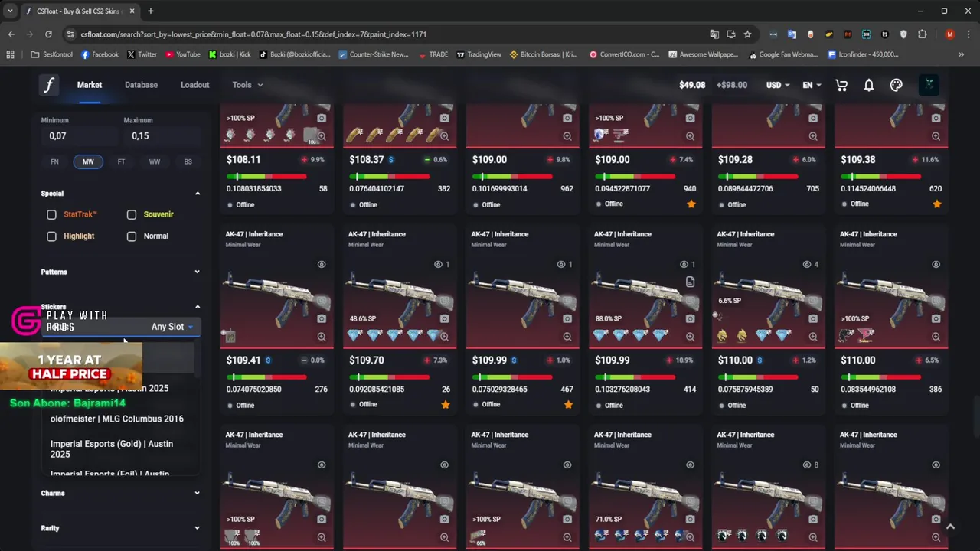The image size is (980, 551).
Task: Open the Chrome apps grid
Action: (10, 54)
